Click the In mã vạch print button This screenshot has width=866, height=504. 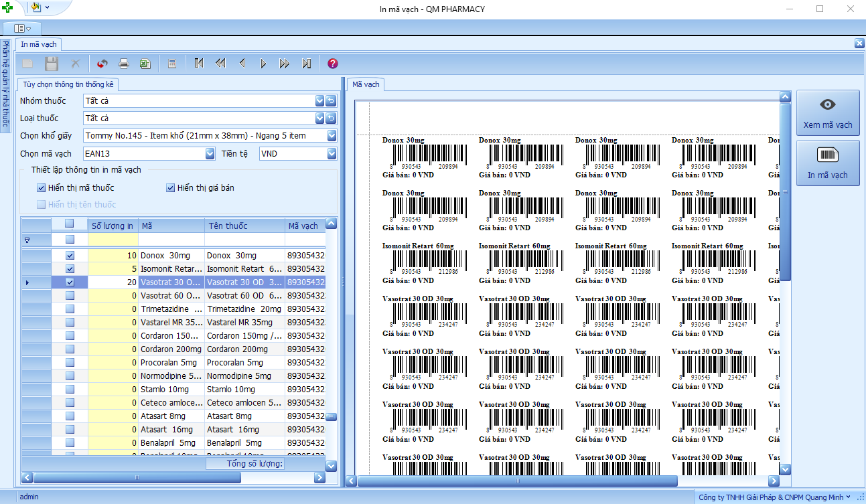(x=828, y=163)
